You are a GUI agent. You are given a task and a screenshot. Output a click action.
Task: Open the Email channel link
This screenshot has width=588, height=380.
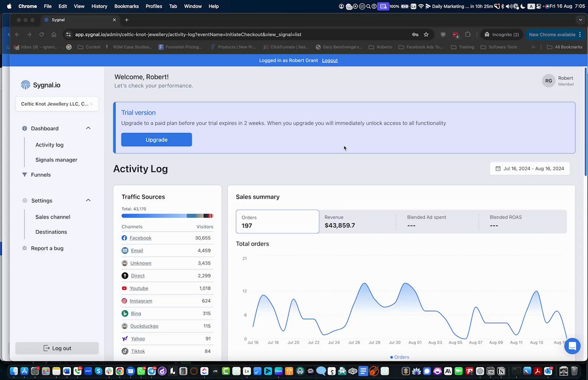coord(137,250)
